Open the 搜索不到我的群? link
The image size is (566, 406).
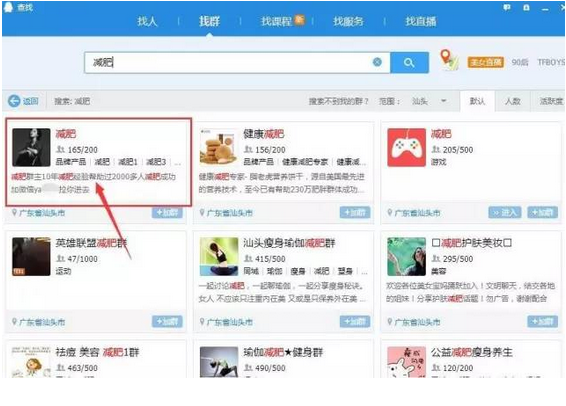338,101
